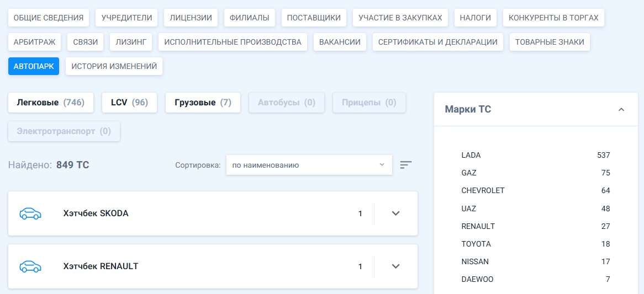Open the Лизинг tab
The width and height of the screenshot is (644, 294).
tap(131, 42)
